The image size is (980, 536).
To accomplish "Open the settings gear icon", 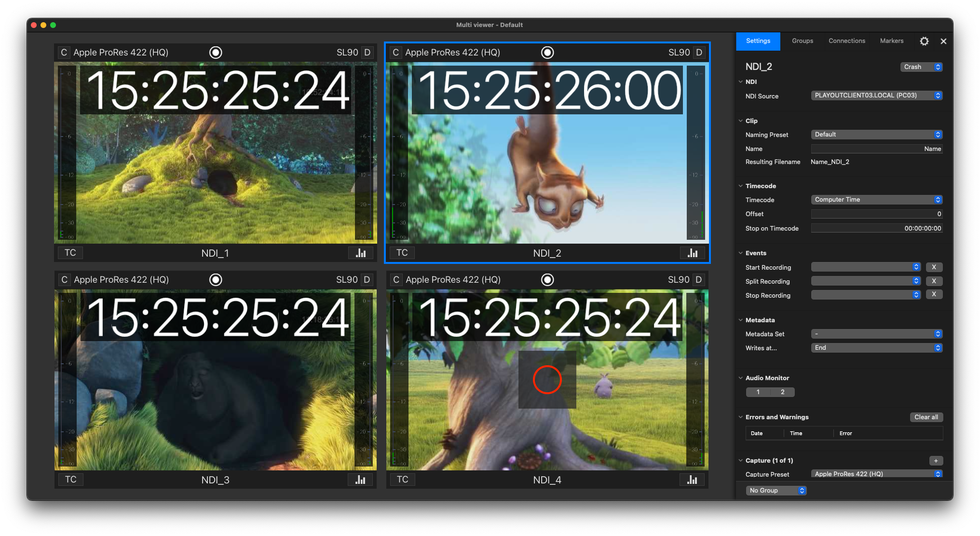I will point(924,41).
